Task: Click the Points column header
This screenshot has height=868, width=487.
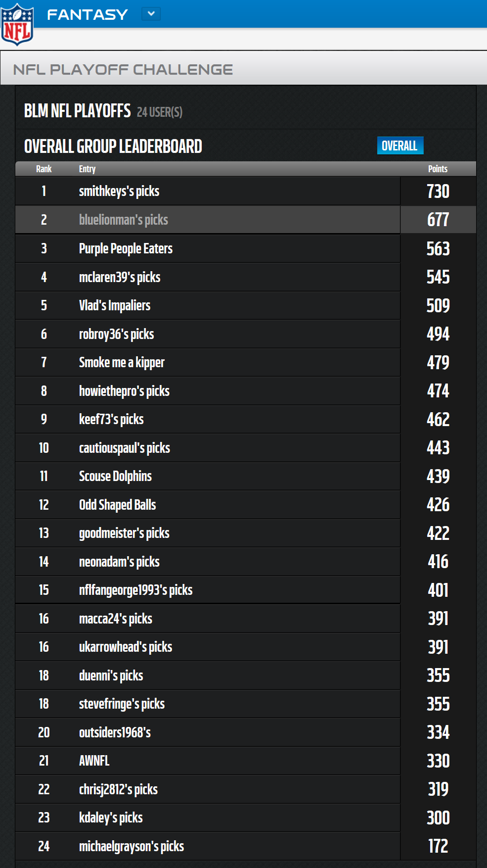Action: (438, 169)
